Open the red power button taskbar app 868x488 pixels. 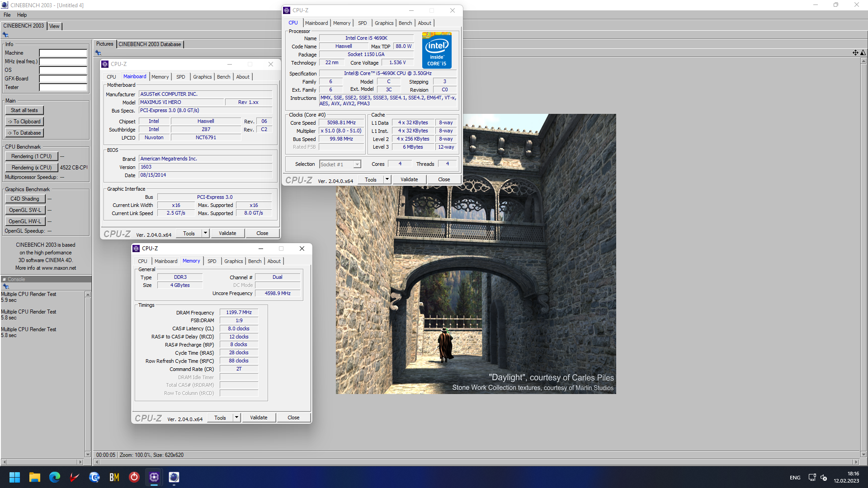tap(134, 477)
